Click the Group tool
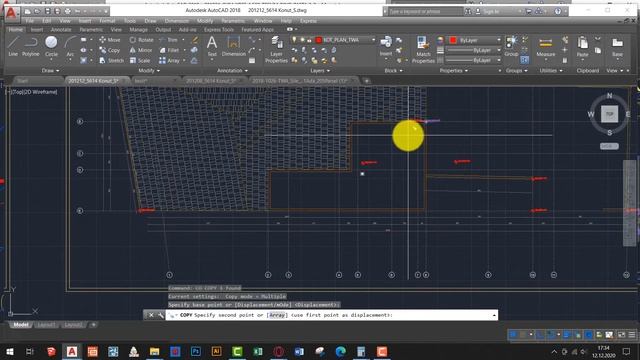640x360 pixels. point(511,46)
